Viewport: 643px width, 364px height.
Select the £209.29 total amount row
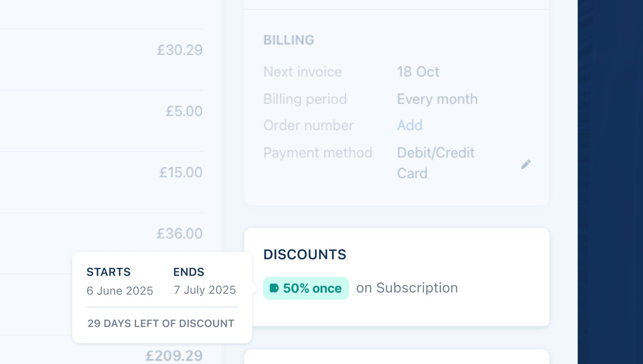pyautogui.click(x=174, y=355)
